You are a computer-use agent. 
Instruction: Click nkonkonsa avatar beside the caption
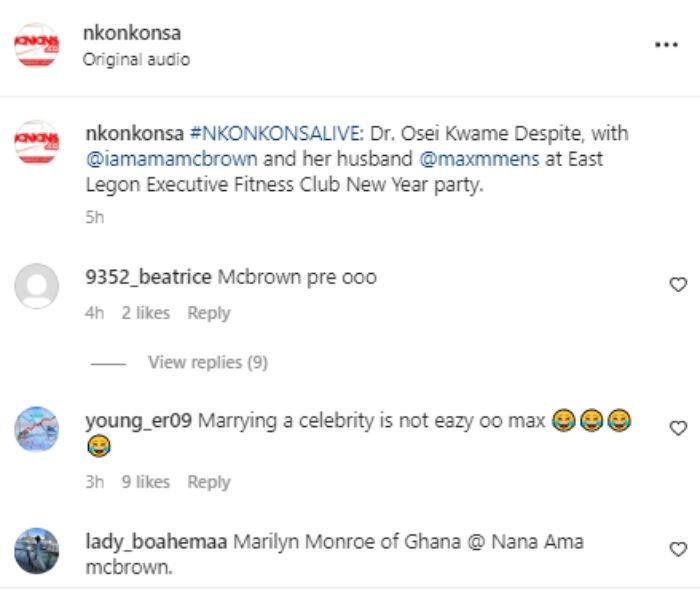[x=36, y=142]
